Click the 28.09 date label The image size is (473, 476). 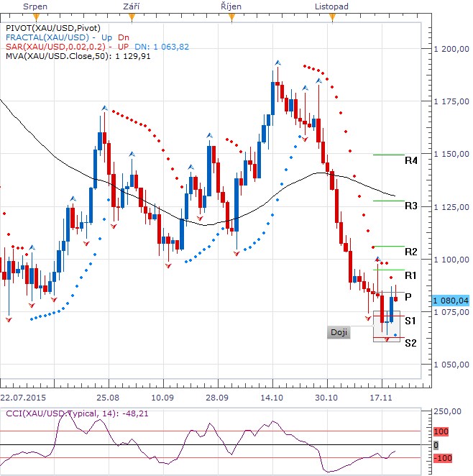pyautogui.click(x=217, y=398)
